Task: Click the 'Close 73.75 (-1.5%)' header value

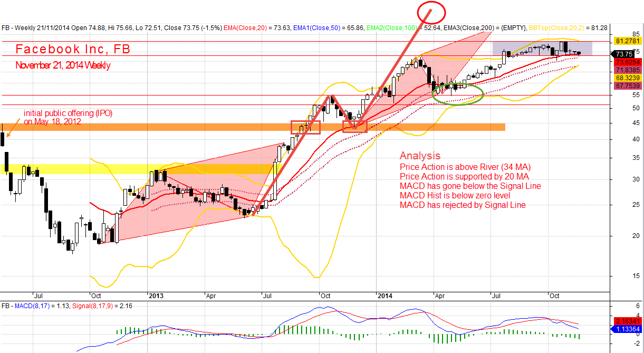Action: tap(192, 28)
